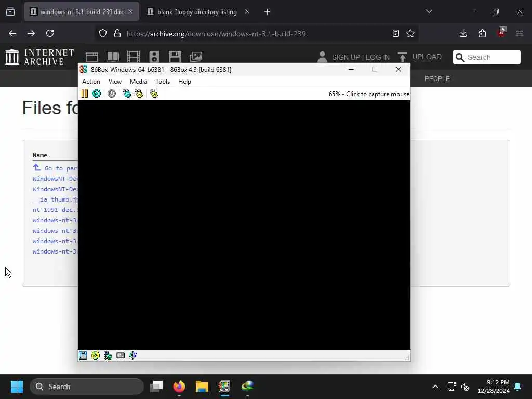The image size is (532, 399).
Task: Click the tracking protection shield icon
Action: point(103,33)
